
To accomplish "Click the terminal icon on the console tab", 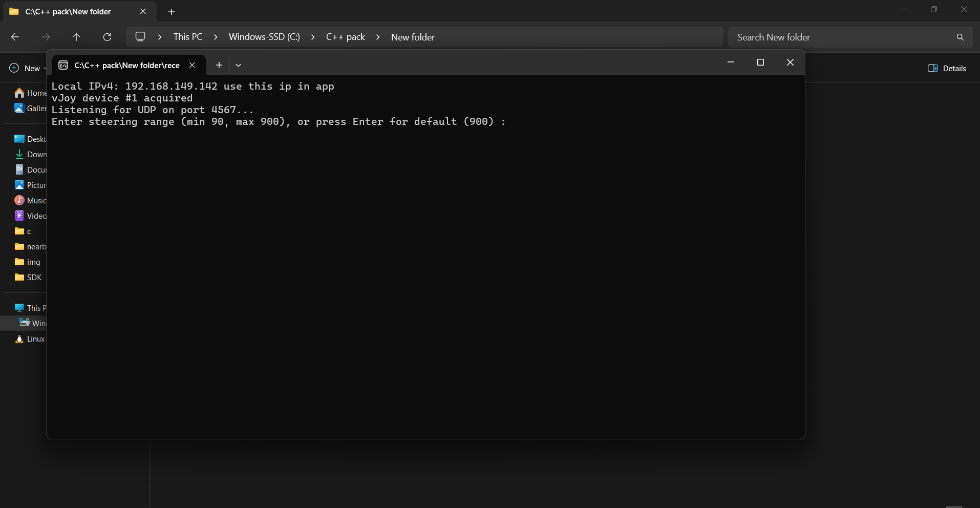I will click(62, 65).
